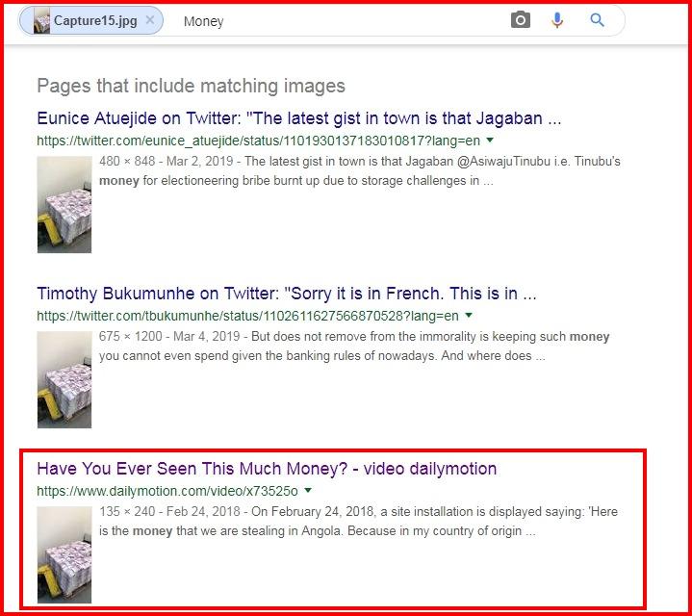Click the eunice_atuejide twitter status URL
The image size is (692, 616).
tap(258, 141)
